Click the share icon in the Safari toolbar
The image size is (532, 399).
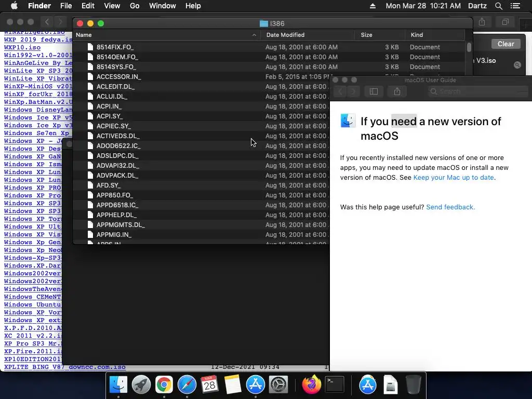click(482, 22)
